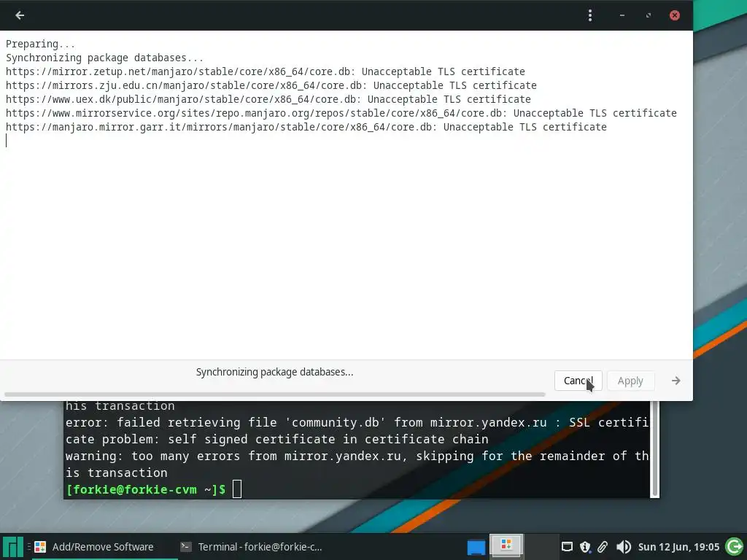Cancel the database synchronization
The width and height of the screenshot is (747, 560).
(578, 381)
